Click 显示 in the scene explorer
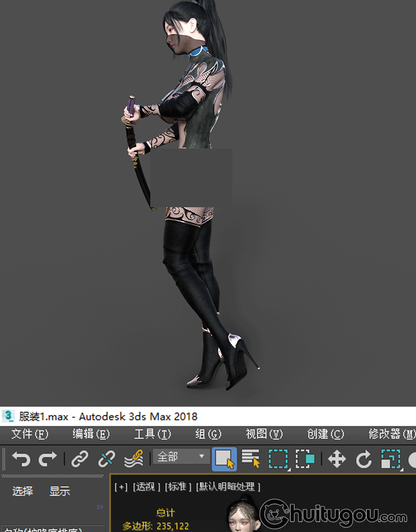This screenshot has height=532, width=416. point(60,491)
